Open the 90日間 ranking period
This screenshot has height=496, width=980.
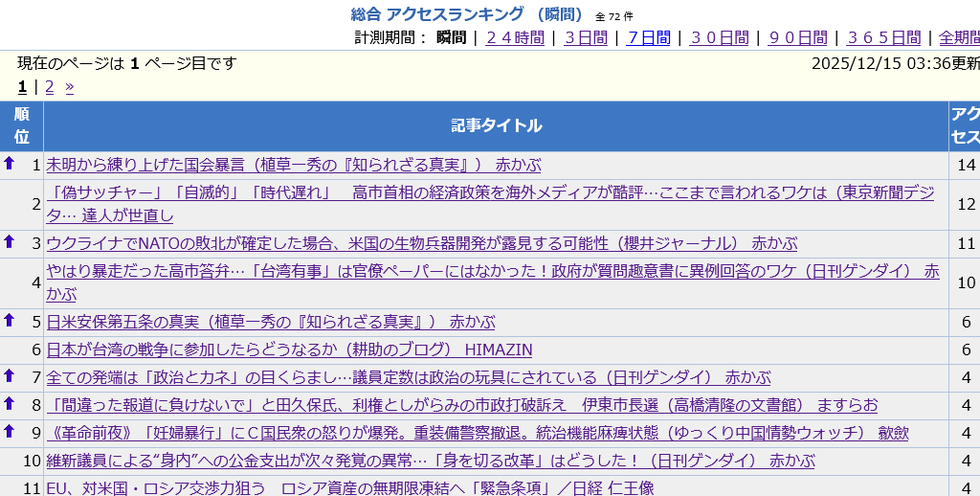[797, 37]
